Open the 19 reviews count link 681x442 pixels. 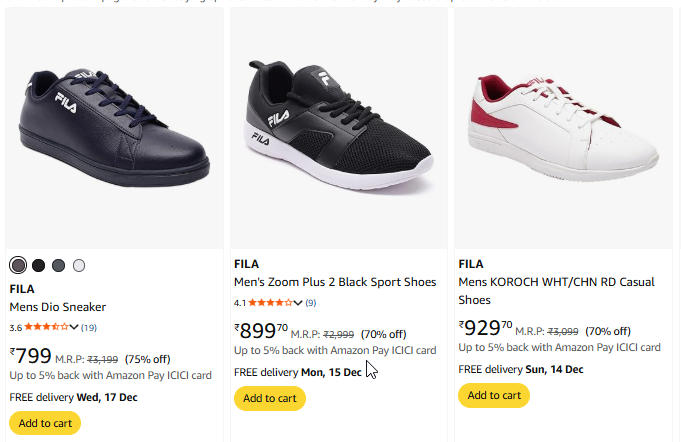[x=89, y=327]
